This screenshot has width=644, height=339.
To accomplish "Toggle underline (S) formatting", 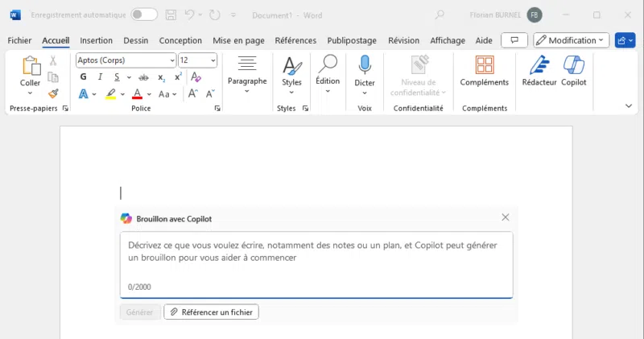I will point(117,76).
